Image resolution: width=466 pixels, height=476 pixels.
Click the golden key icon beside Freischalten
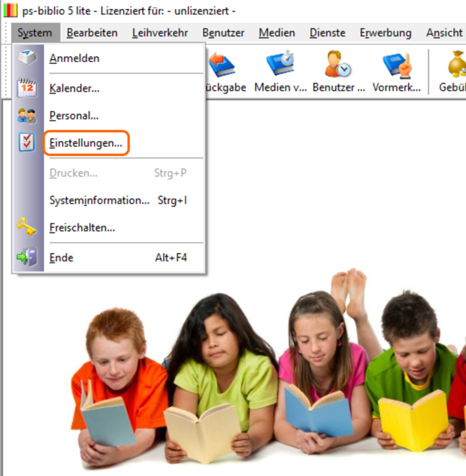[27, 227]
